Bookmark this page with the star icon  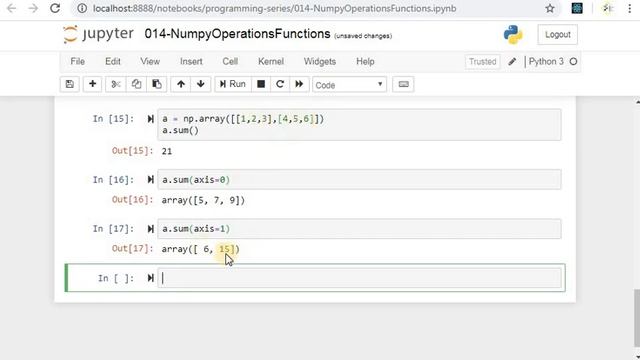[x=550, y=9]
